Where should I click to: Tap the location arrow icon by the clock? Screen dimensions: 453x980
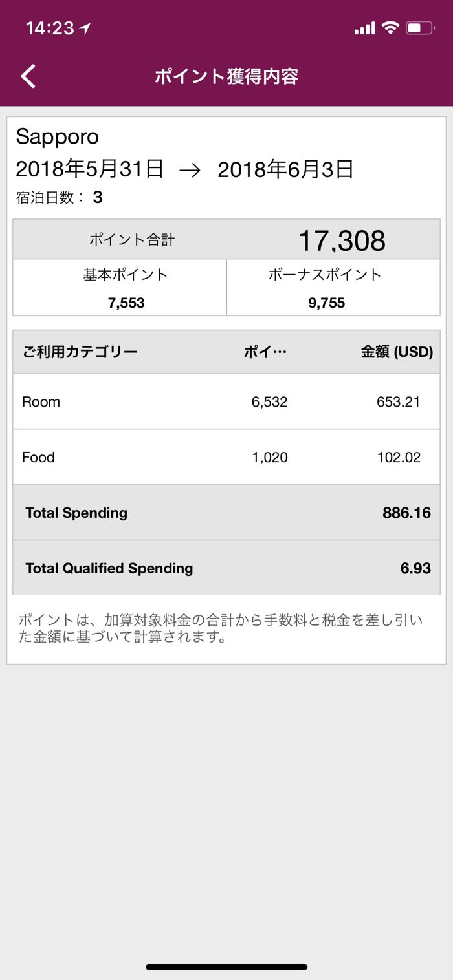(85, 28)
